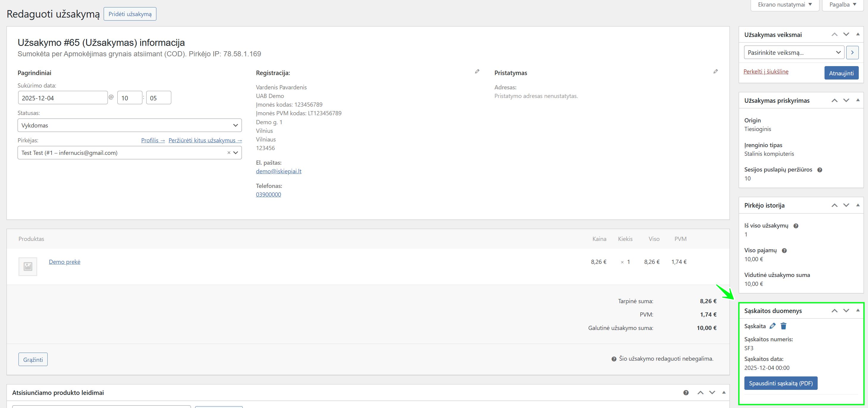Viewport: 868px width, 408px height.
Task: Open Ekrano nustatymai screen options tab
Action: tap(785, 5)
